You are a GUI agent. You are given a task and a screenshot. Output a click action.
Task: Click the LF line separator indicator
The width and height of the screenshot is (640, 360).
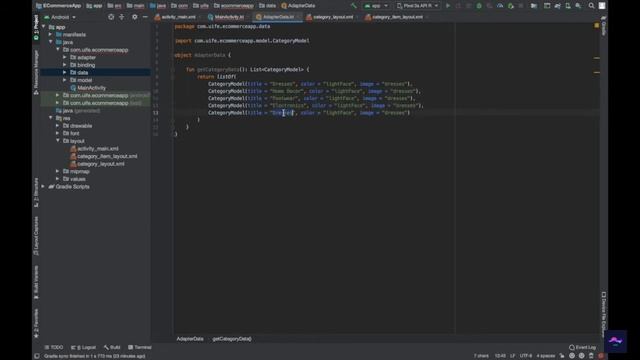click(513, 356)
